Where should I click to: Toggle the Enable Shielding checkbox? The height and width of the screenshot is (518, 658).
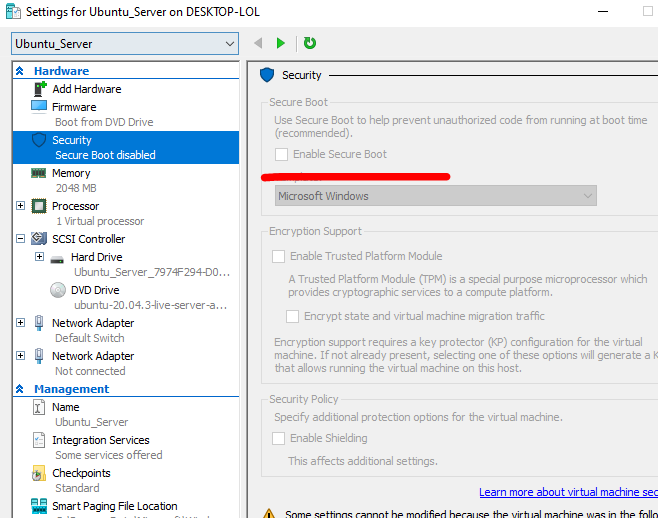point(279,438)
